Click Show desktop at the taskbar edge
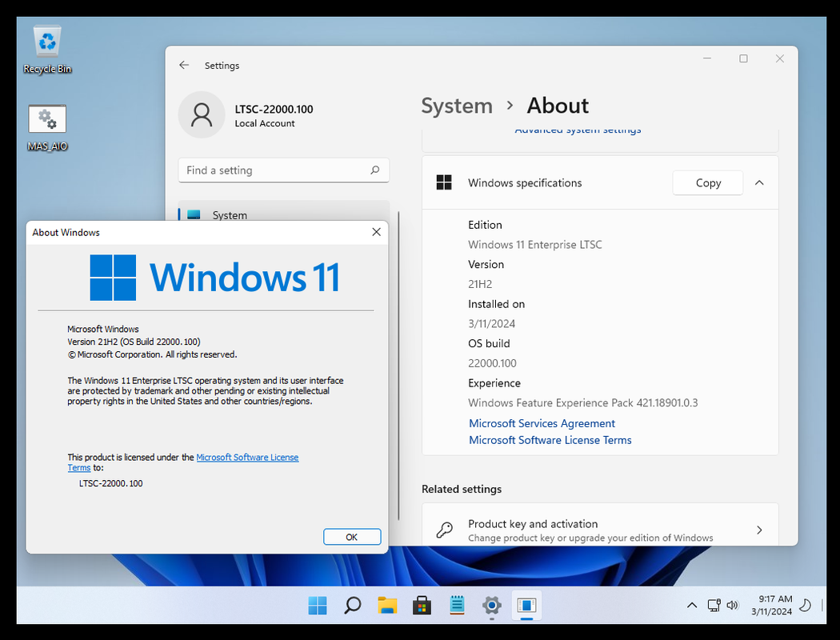Image resolution: width=840 pixels, height=640 pixels. pos(822,605)
